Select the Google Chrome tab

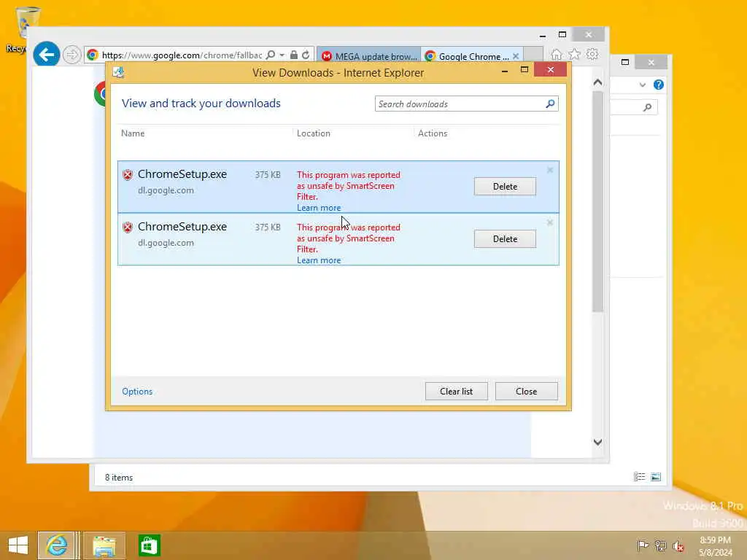pyautogui.click(x=467, y=56)
